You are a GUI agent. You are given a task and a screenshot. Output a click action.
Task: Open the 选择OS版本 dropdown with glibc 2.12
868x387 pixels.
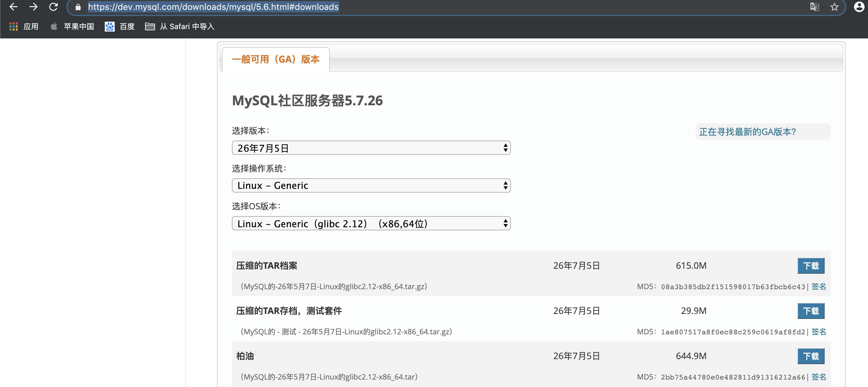click(x=371, y=224)
